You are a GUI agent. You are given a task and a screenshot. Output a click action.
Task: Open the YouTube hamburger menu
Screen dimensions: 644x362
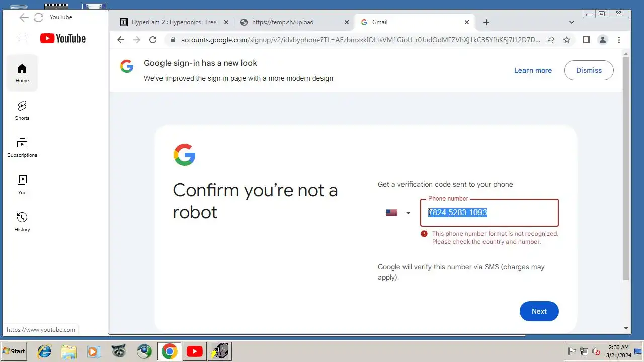[x=22, y=38]
